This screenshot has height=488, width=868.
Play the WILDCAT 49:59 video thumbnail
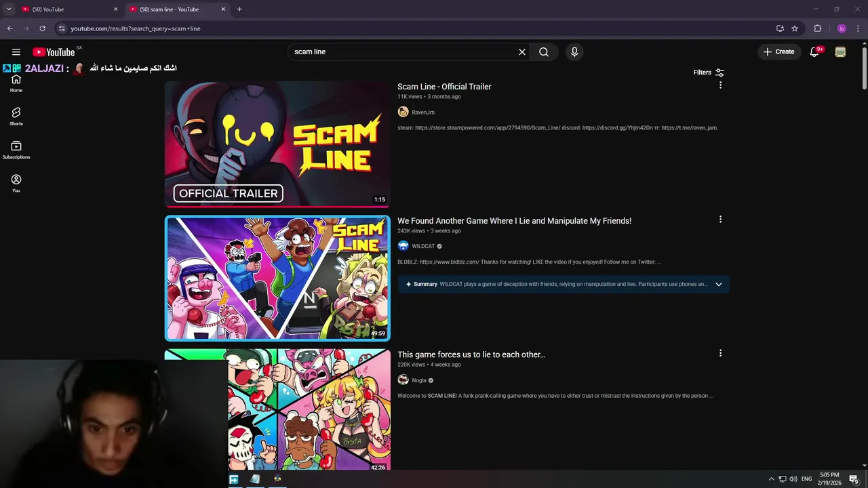click(277, 278)
